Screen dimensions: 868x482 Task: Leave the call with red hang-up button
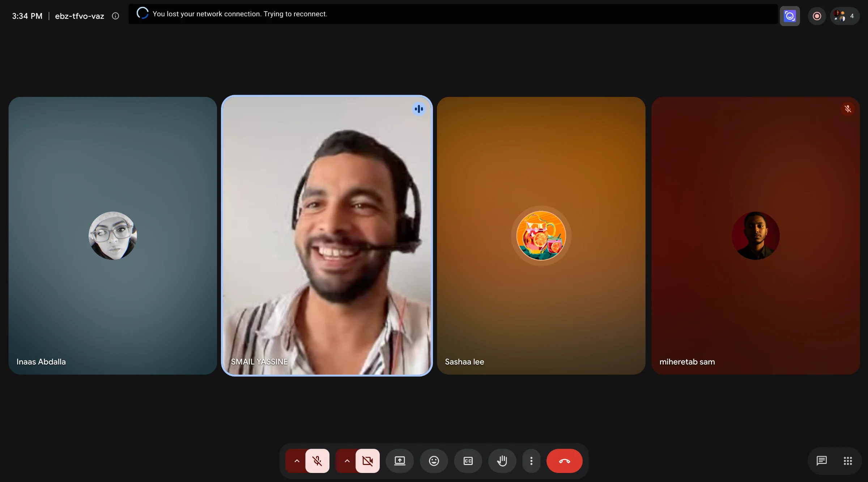564,461
